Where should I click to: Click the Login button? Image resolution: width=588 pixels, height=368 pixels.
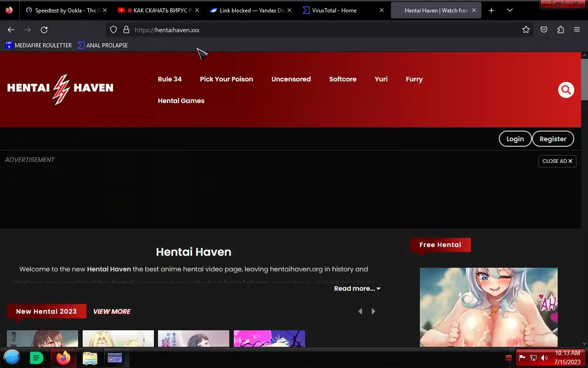515,139
